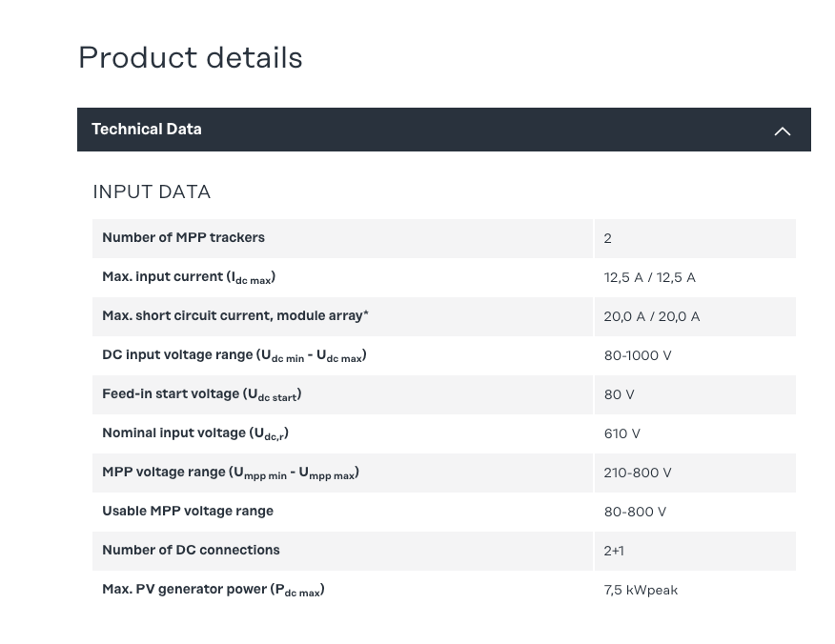Select the Number of DC connections label
Viewport: 835px width, 644px height.
(x=191, y=551)
